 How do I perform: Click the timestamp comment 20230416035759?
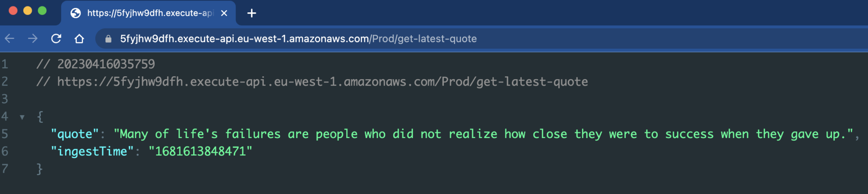pos(106,64)
